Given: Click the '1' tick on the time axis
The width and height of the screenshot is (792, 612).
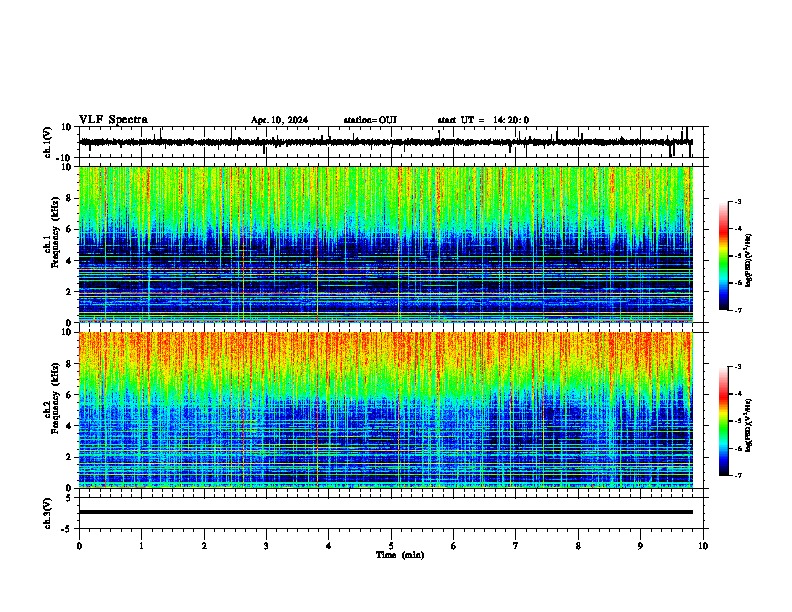Looking at the screenshot, I should [x=141, y=546].
